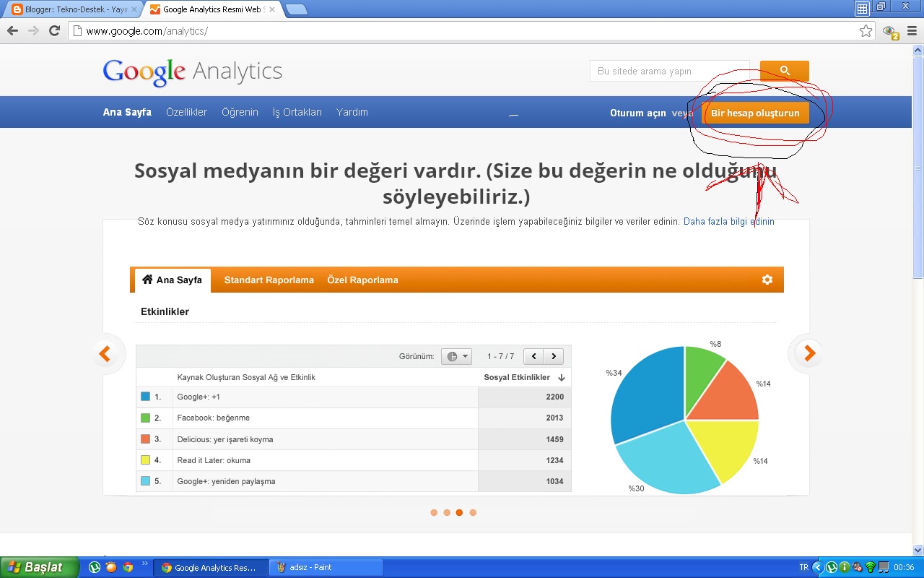Close the Blogger Tekno-Destek tab
This screenshot has width=924, height=578.
134,9
